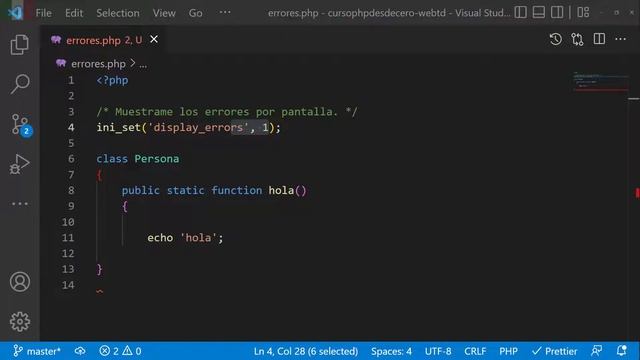Image resolution: width=640 pixels, height=360 pixels.
Task: Click the static keyword on line 8
Action: (185, 191)
